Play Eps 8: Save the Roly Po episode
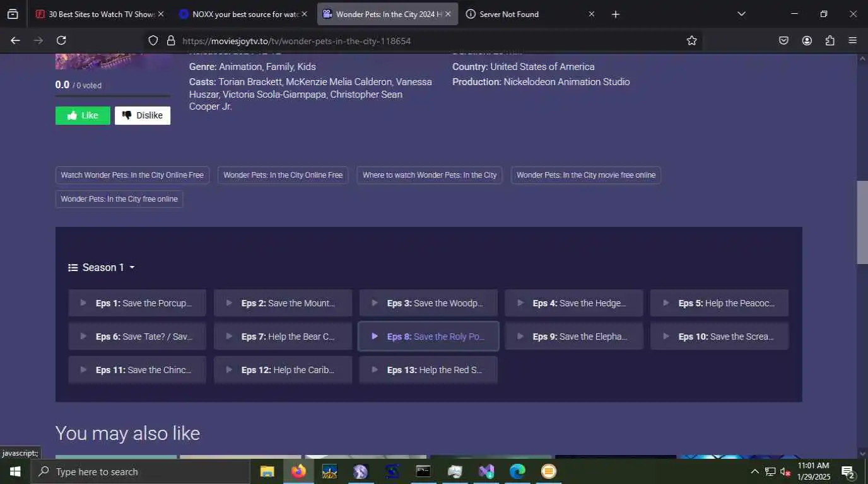The image size is (868, 484). pos(428,337)
